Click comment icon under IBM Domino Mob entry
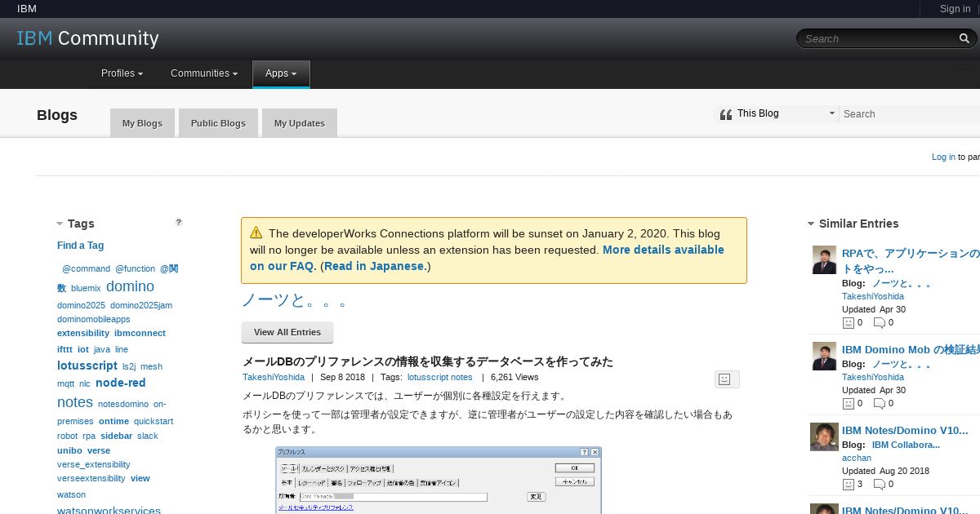This screenshot has width=980, height=514. tap(880, 403)
